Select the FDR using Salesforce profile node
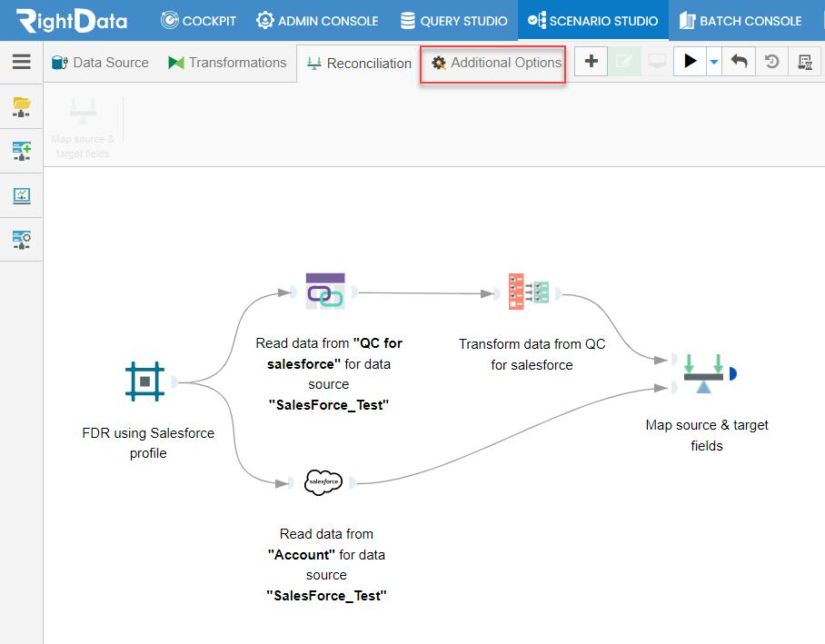The image size is (825, 644). [x=144, y=381]
